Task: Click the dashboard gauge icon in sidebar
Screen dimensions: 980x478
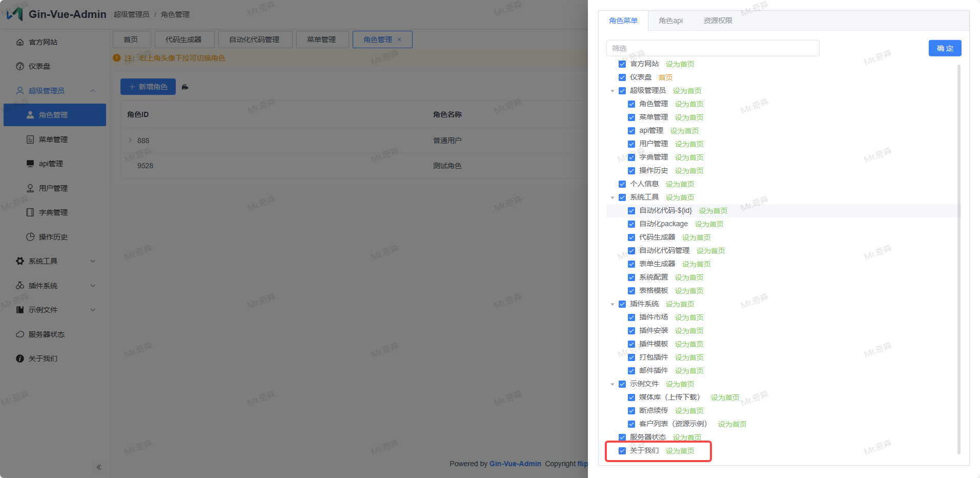Action: [20, 66]
